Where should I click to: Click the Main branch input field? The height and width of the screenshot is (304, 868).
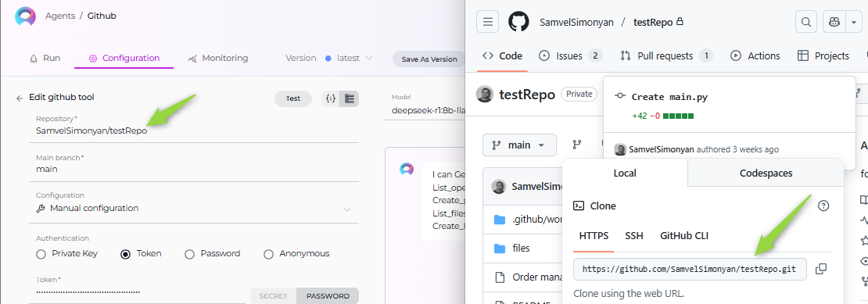(194, 169)
